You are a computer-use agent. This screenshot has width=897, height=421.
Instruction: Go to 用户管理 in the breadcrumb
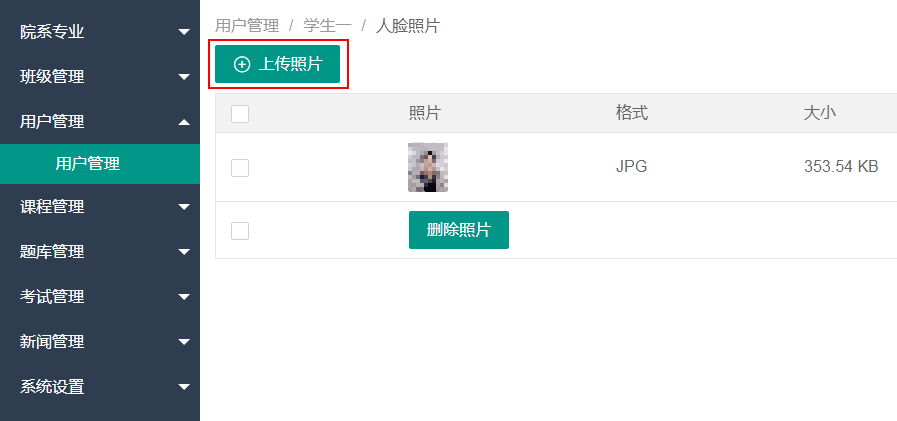point(247,26)
